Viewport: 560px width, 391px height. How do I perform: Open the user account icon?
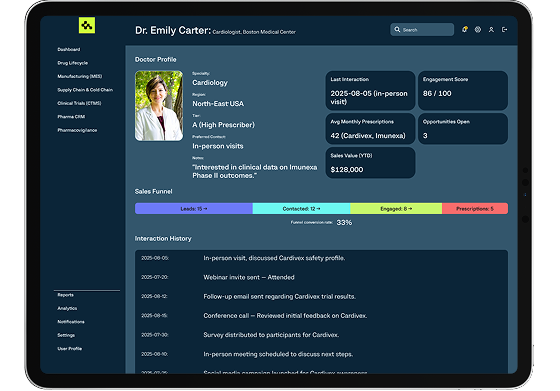pyautogui.click(x=491, y=30)
